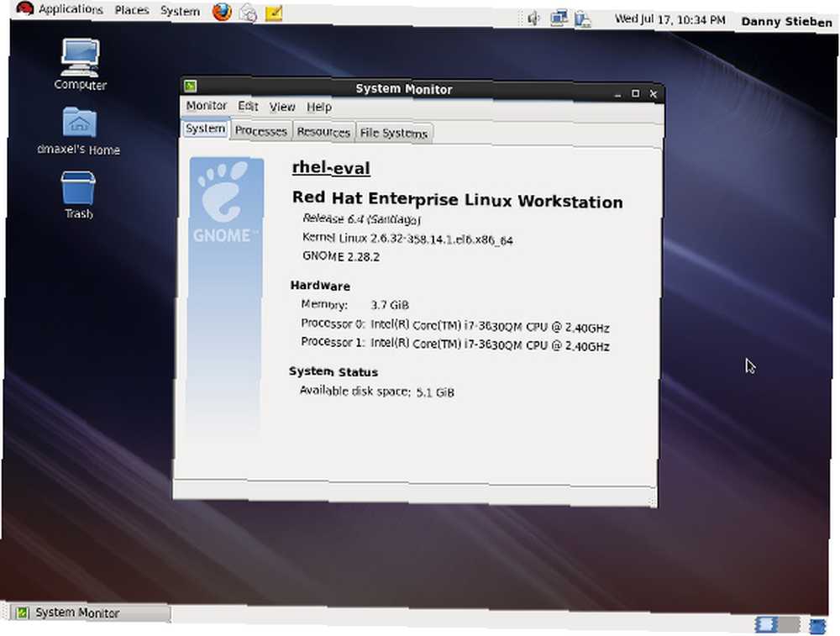Viewport: 840px width, 636px height.
Task: Click the System Monitor title bar icon
Action: 190,86
